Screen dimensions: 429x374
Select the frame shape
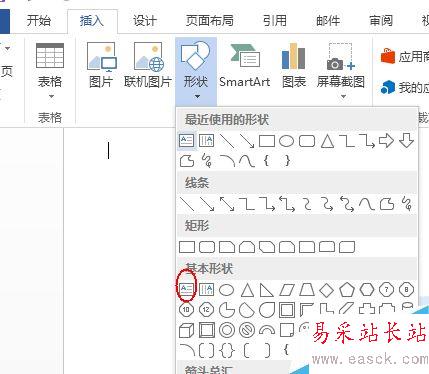pyautogui.click(x=287, y=310)
